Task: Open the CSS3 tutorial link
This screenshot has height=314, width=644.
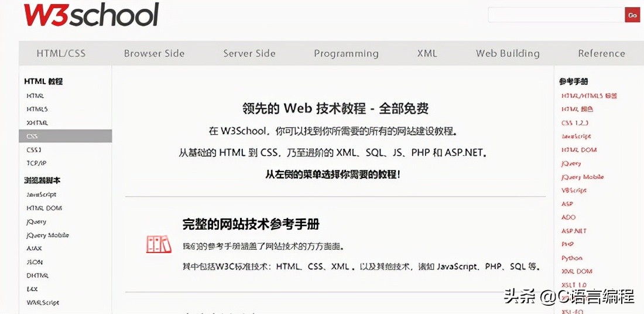Action: 34,149
